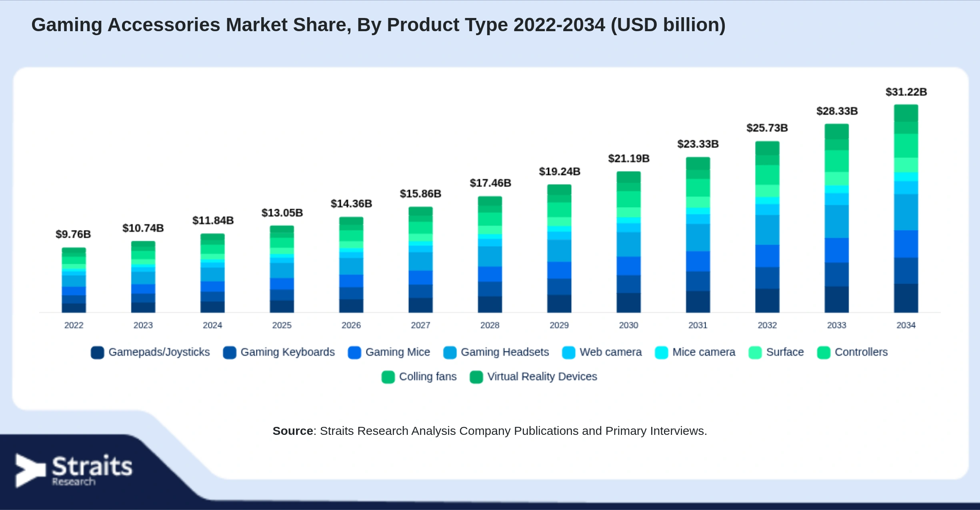The image size is (980, 510).
Task: Click the Straits Research logo
Action: 74,470
